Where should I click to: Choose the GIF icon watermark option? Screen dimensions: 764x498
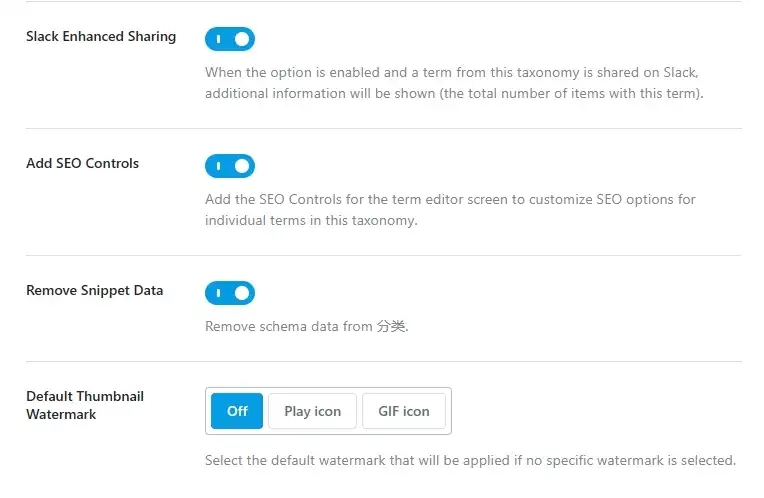404,411
